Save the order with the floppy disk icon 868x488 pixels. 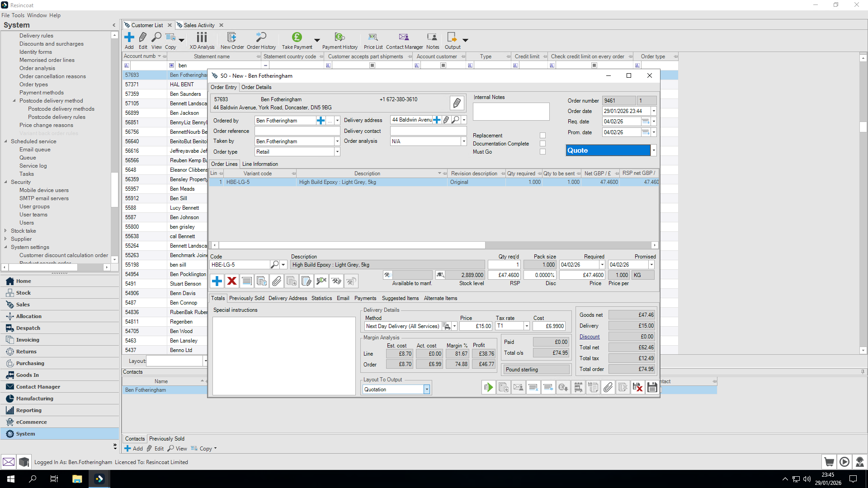[x=652, y=387]
